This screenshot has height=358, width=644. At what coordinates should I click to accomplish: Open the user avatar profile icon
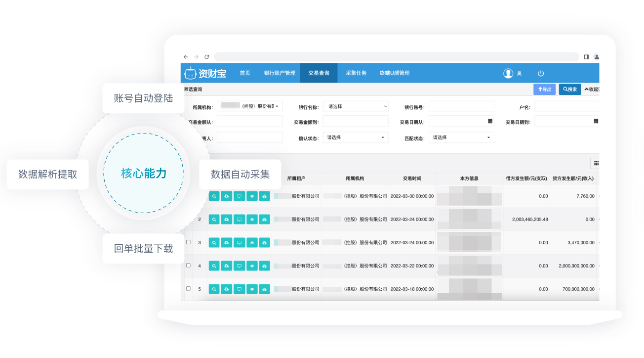point(508,73)
